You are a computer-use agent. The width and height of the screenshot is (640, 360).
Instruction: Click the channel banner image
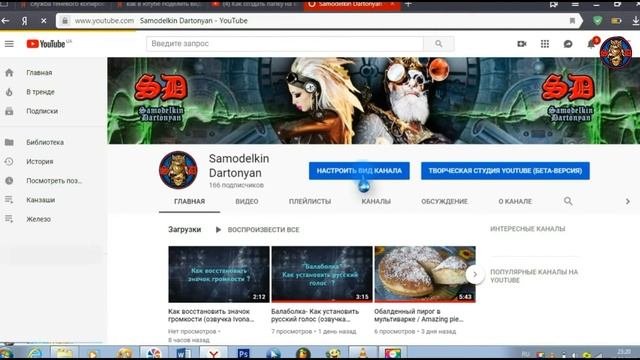[x=373, y=100]
